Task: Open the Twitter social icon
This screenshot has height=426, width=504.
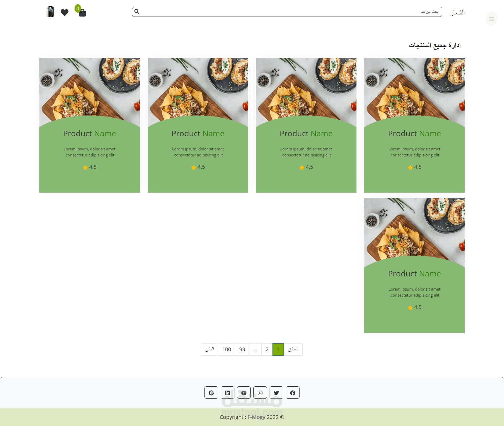Action: [276, 393]
